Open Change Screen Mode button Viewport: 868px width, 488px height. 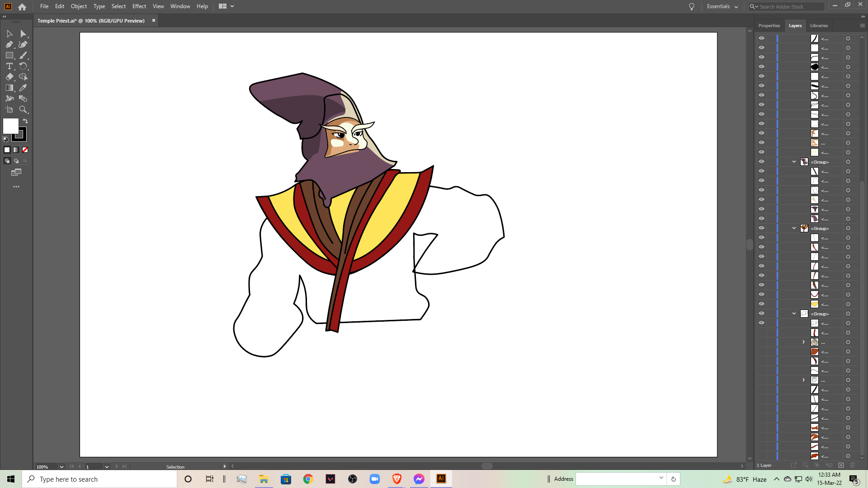point(16,173)
